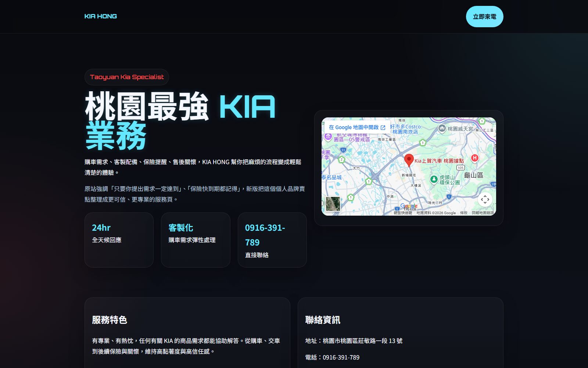
Task: Click the address 桃園市桃園區莊敬路一段 13 號
Action: coord(354,341)
